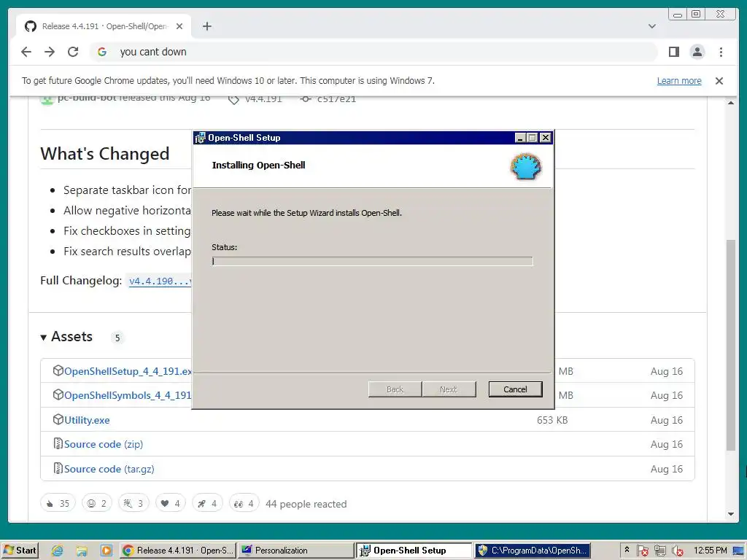Click the 12:55 PM system clock
Screen dimensions: 747x560
(710, 551)
